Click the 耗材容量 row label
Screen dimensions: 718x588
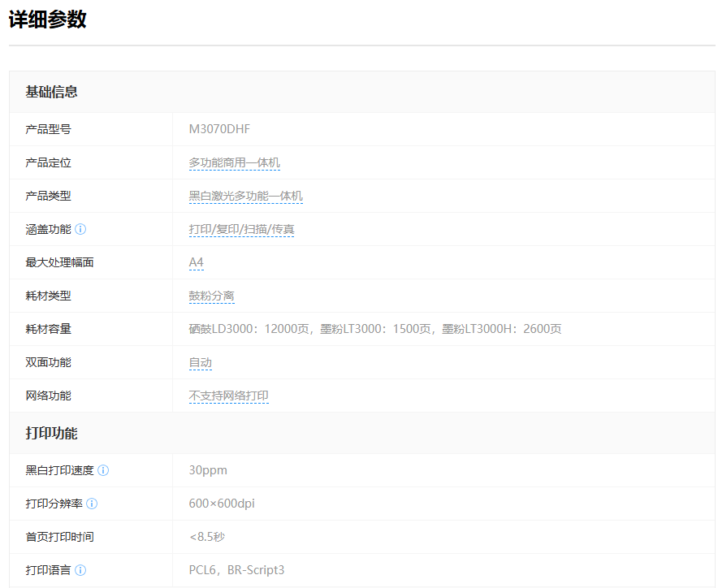[48, 330]
